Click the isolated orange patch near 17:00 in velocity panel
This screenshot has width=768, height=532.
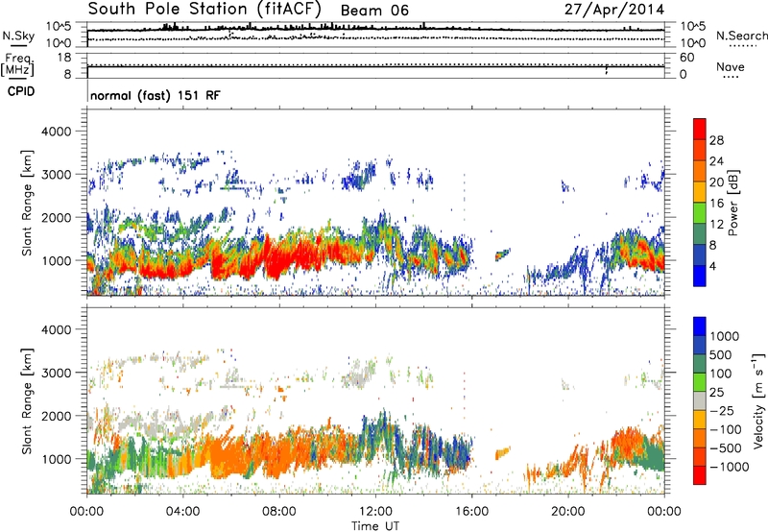(502, 452)
